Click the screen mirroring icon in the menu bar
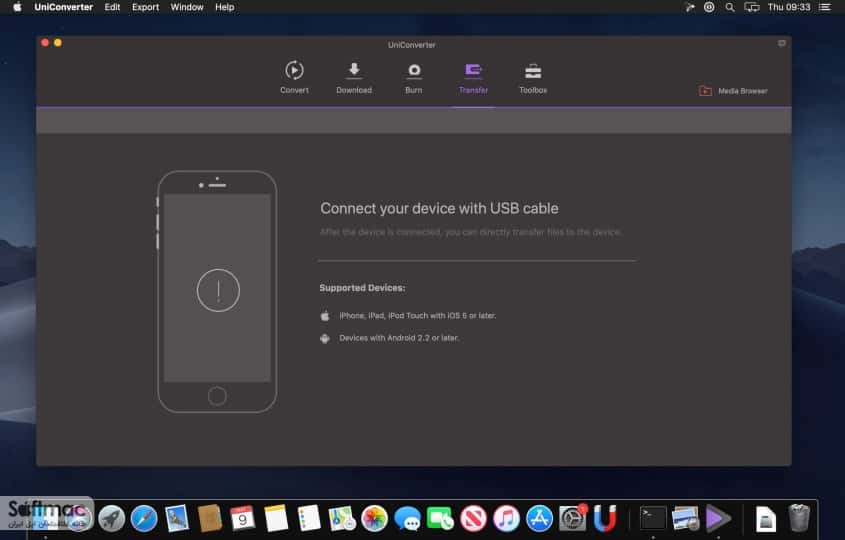This screenshot has width=845, height=540. (752, 7)
